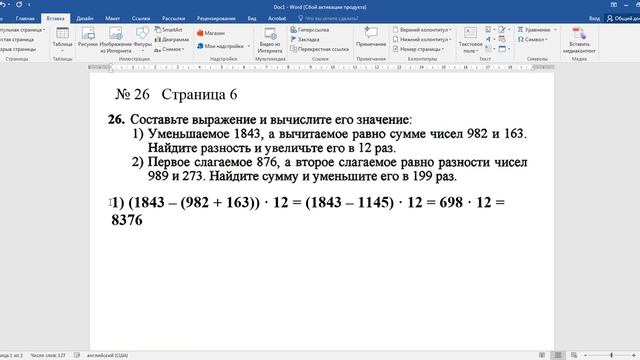Insert a SmartArt graphic
This screenshot has height=360, width=640.
click(x=169, y=30)
